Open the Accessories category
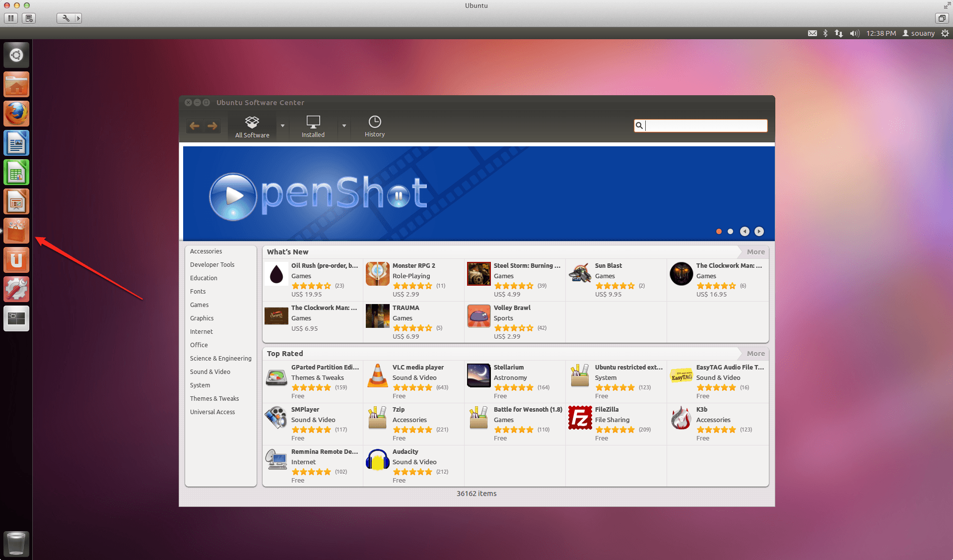Image resolution: width=953 pixels, height=560 pixels. point(205,251)
